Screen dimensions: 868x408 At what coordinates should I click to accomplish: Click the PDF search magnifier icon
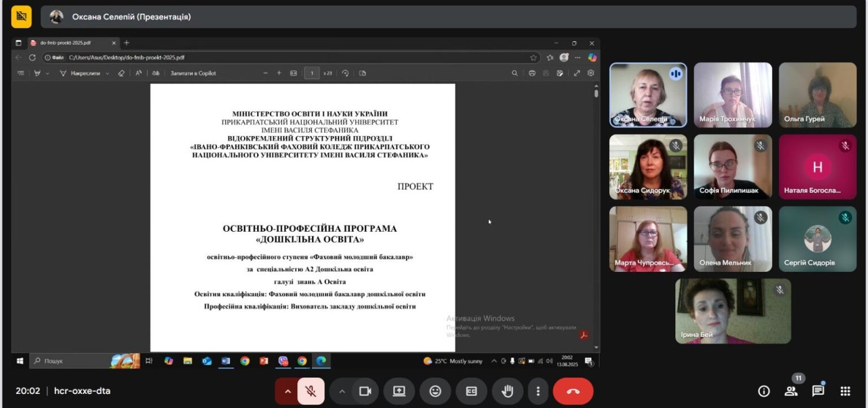(x=514, y=73)
